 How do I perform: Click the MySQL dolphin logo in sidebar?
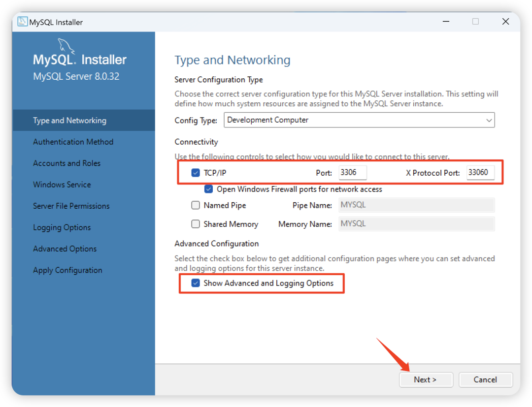coord(66,46)
